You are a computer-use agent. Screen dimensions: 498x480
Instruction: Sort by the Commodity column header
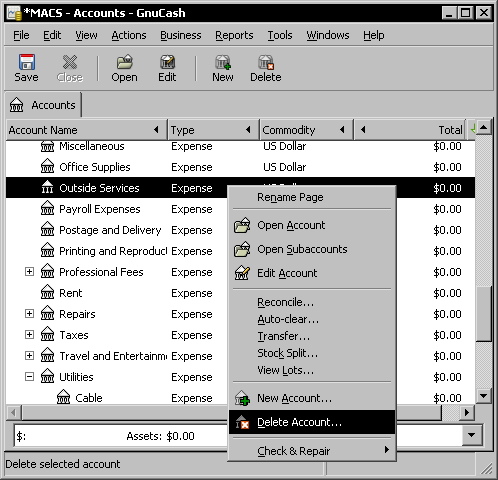pos(306,130)
